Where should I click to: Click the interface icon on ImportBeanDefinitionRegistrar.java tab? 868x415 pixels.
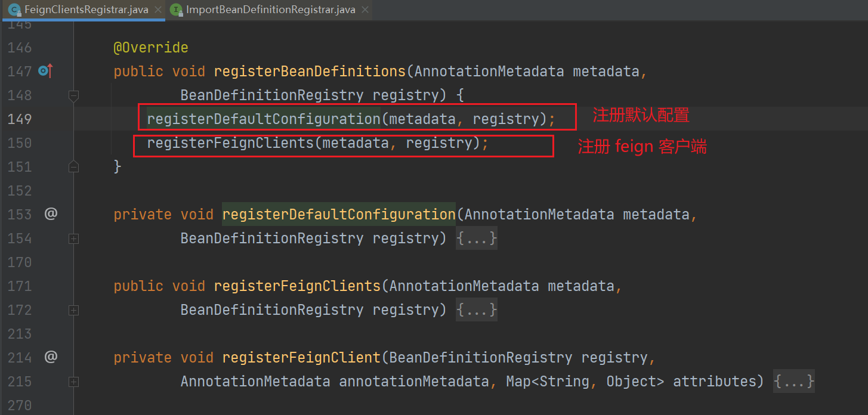(x=177, y=10)
